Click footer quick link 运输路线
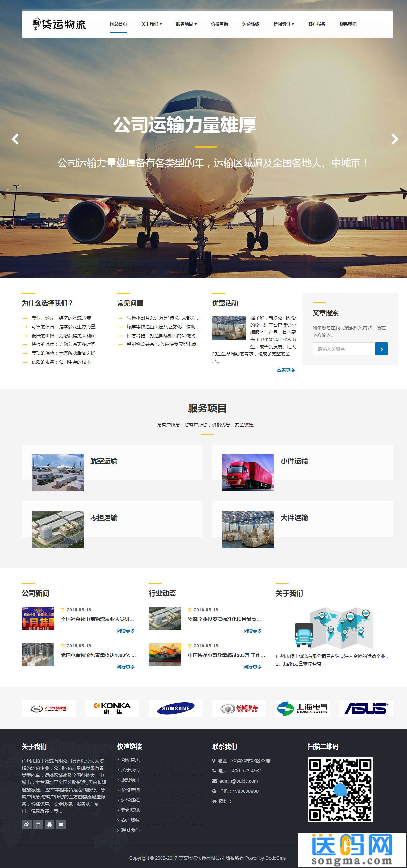The width and height of the screenshot is (407, 868). [x=131, y=800]
